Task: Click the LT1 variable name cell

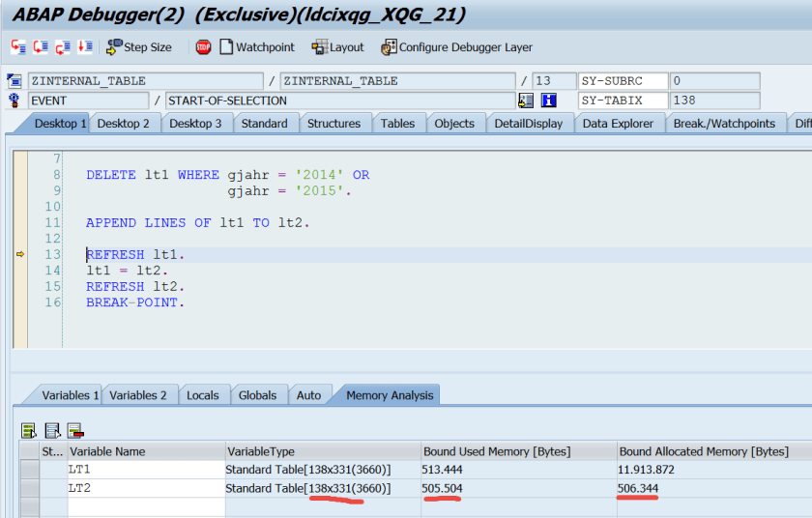Action: tap(145, 470)
